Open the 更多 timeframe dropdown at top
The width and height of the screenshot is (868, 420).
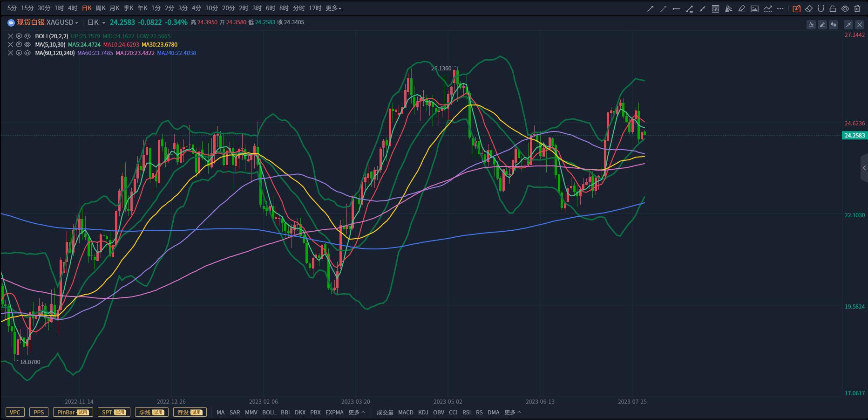click(333, 8)
